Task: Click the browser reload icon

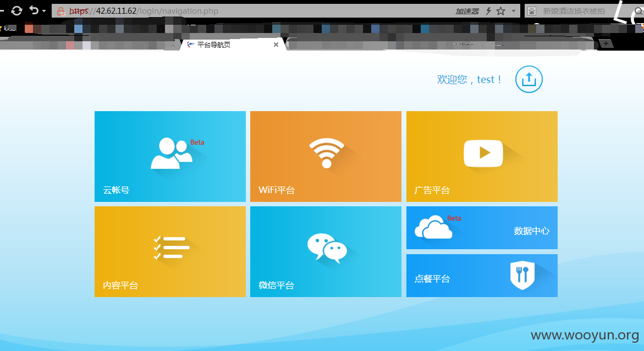Action: coord(17,11)
